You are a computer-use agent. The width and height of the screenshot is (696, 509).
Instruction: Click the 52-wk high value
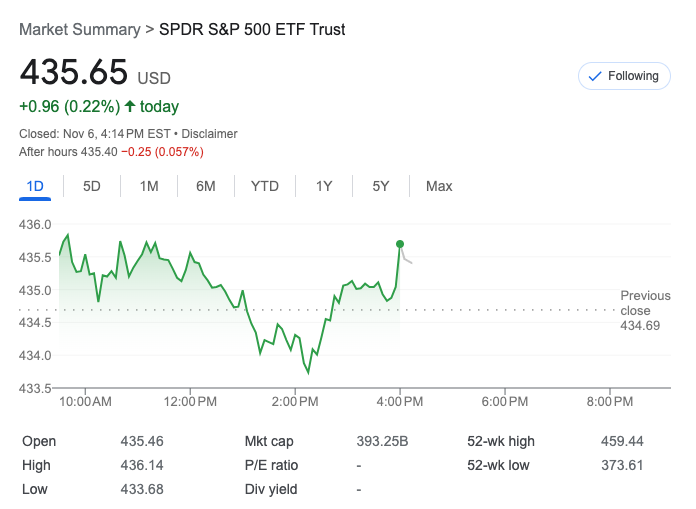click(x=621, y=441)
